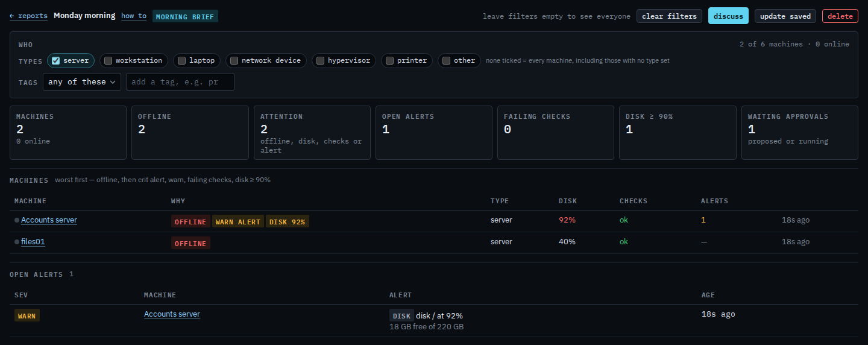Viewport: 868px width, 345px height.
Task: Click the WARN ALERT badge
Action: tap(238, 222)
